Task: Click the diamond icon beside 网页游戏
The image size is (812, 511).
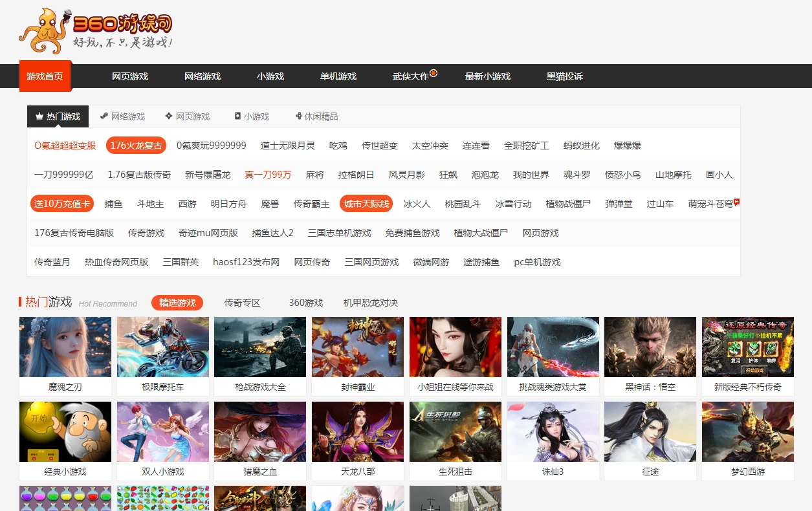Action: 170,116
